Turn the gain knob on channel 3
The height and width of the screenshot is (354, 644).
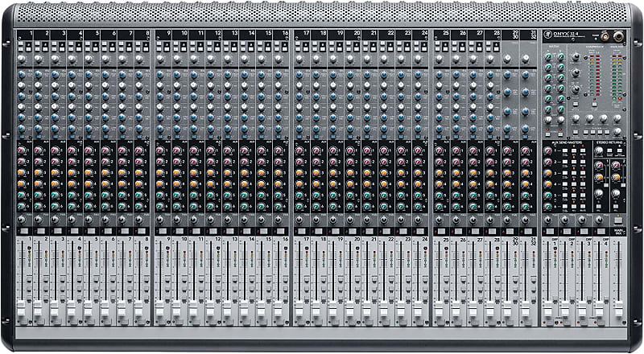(x=55, y=59)
